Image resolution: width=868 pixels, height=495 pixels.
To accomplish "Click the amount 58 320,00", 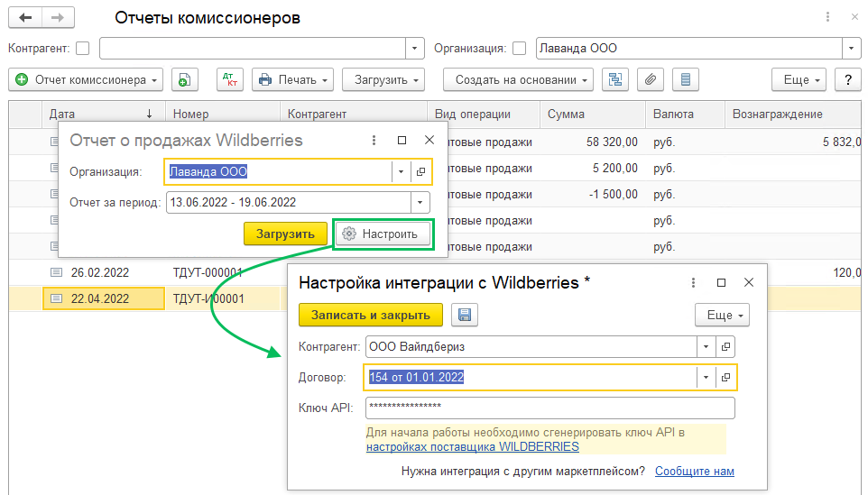I will [612, 142].
